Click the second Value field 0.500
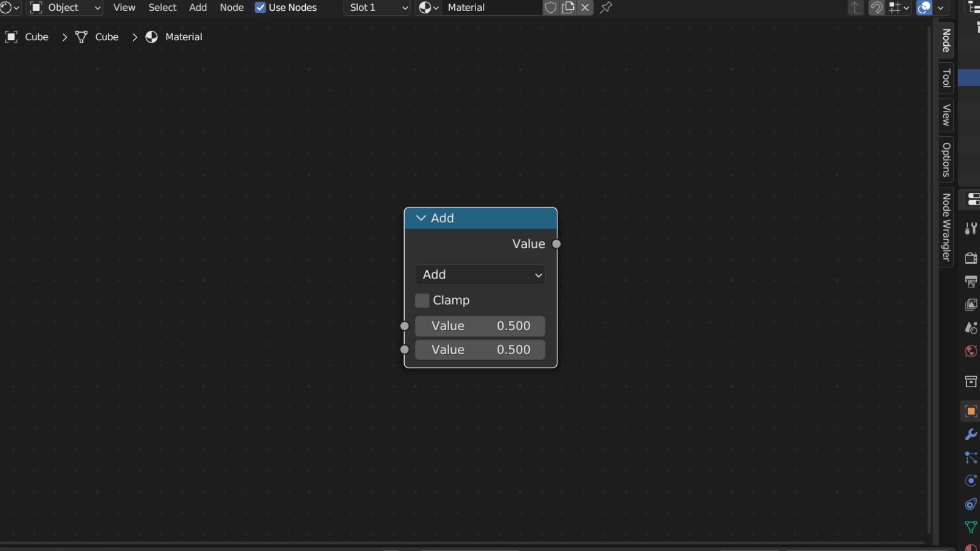 [480, 350]
